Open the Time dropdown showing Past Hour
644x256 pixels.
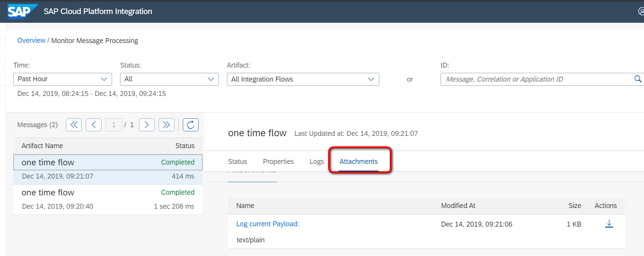tap(63, 79)
